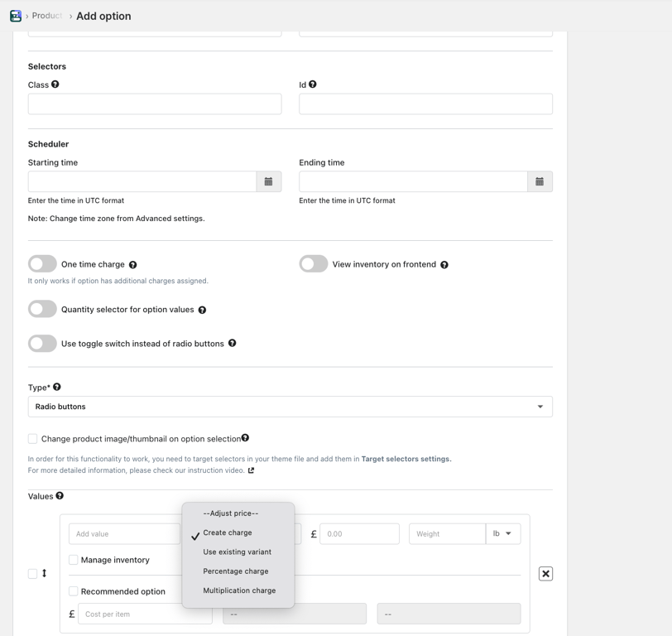Click the app logo icon in breadcrumb
The height and width of the screenshot is (636, 672).
[x=16, y=16]
